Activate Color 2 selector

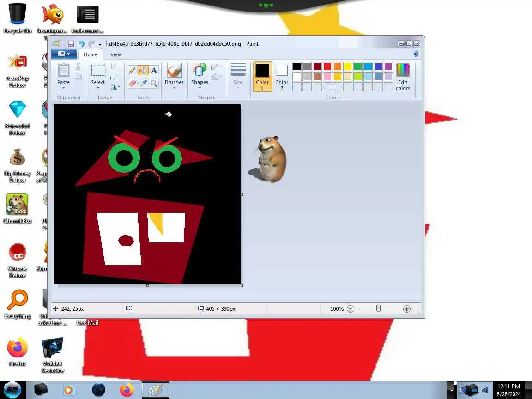[282, 77]
